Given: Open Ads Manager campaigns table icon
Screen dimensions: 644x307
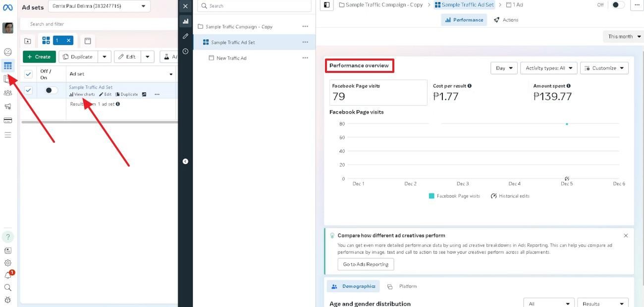Looking at the screenshot, I should coord(7,65).
